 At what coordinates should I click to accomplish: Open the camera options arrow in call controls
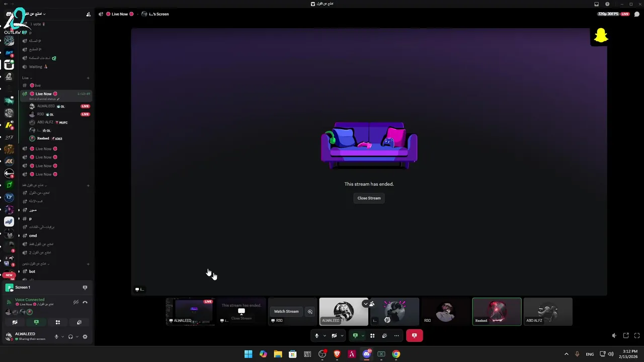click(342, 336)
